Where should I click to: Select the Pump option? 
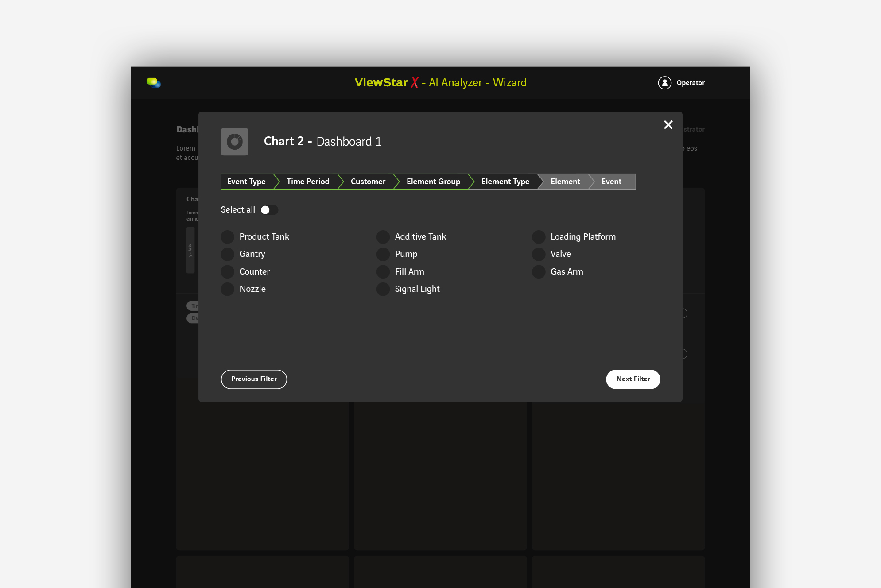coord(383,254)
